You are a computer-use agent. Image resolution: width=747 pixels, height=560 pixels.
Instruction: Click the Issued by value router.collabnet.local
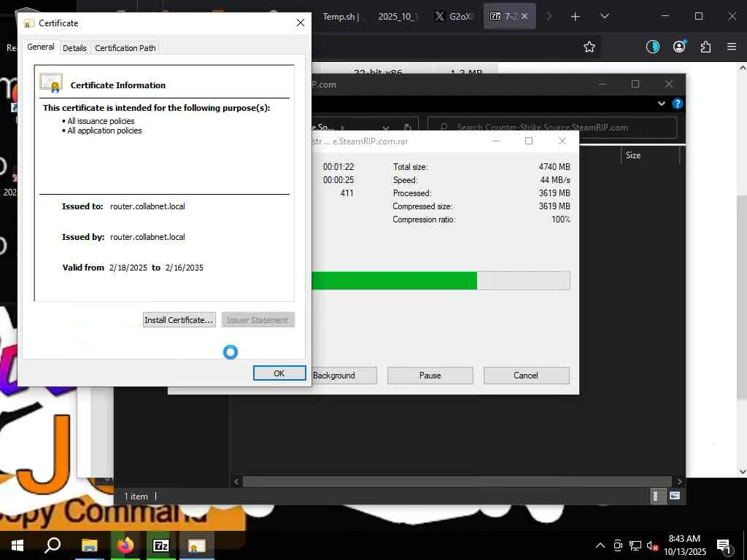click(x=147, y=237)
